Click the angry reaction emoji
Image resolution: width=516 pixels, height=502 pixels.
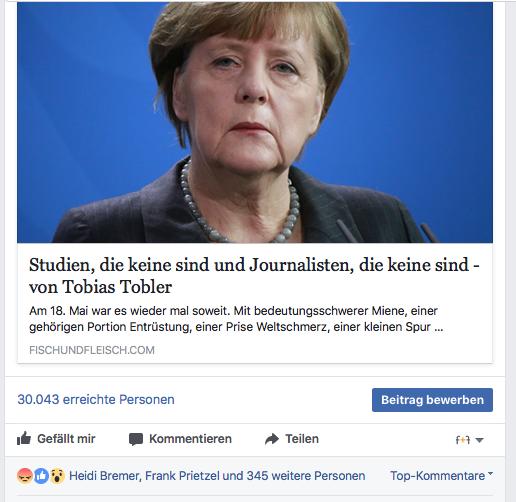[x=25, y=476]
